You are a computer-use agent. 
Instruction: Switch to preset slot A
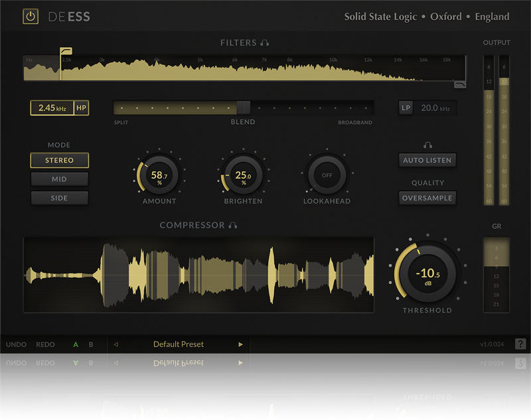pyautogui.click(x=76, y=344)
